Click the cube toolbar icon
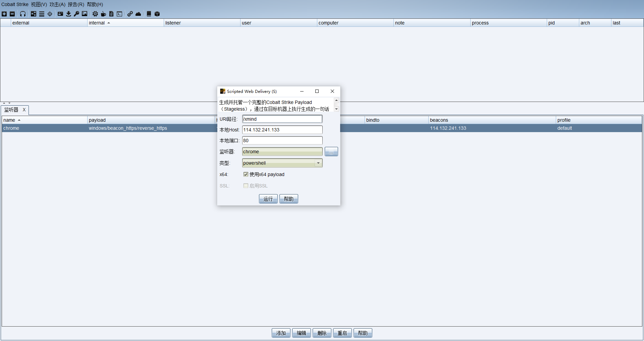The width and height of the screenshot is (644, 341). (157, 14)
